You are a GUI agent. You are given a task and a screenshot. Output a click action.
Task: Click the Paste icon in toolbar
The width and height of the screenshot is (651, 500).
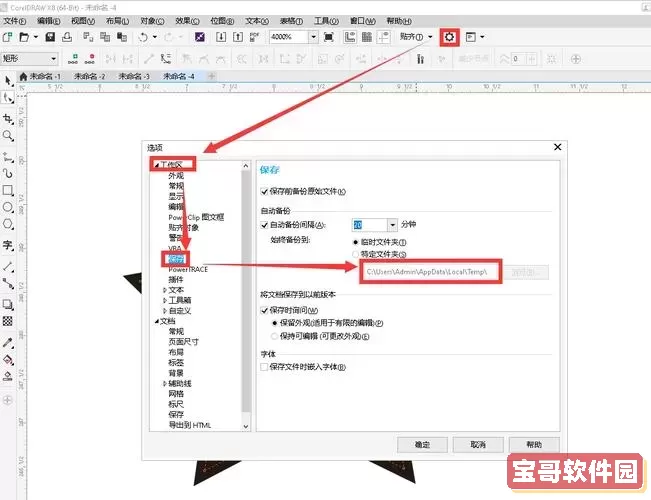tap(122, 37)
